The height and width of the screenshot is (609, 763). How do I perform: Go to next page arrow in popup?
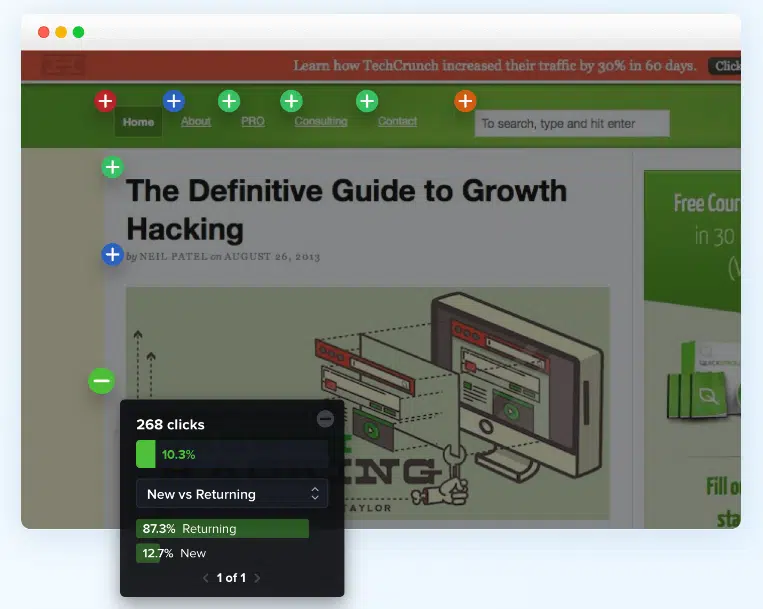257,578
